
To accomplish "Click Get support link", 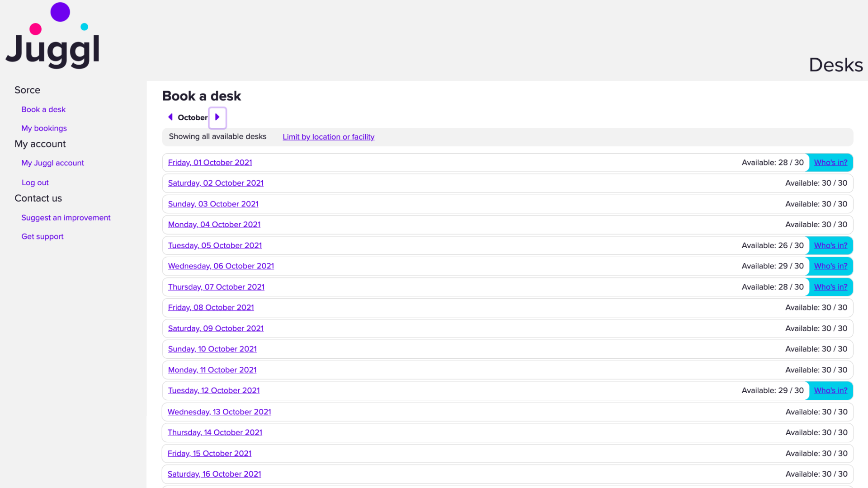I will coord(42,236).
